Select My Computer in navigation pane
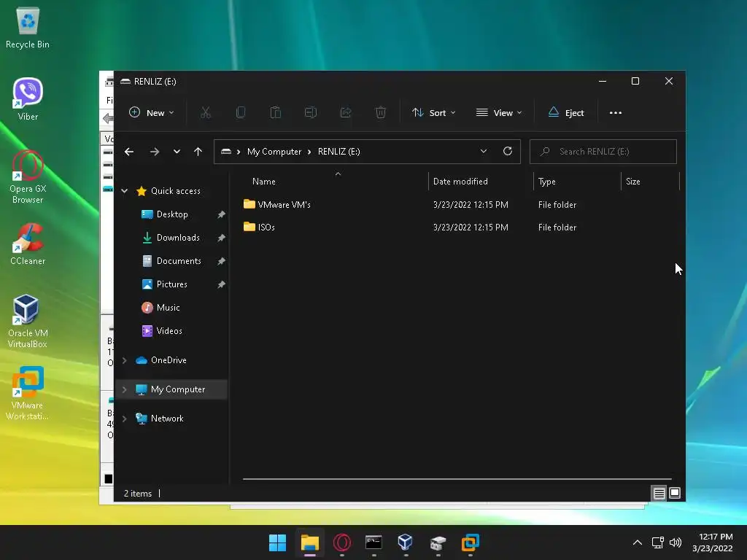Viewport: 747px width, 560px height. (x=178, y=389)
